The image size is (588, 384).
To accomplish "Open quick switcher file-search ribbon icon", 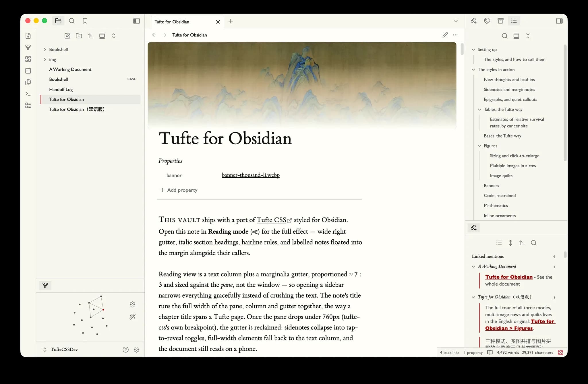I will click(28, 36).
